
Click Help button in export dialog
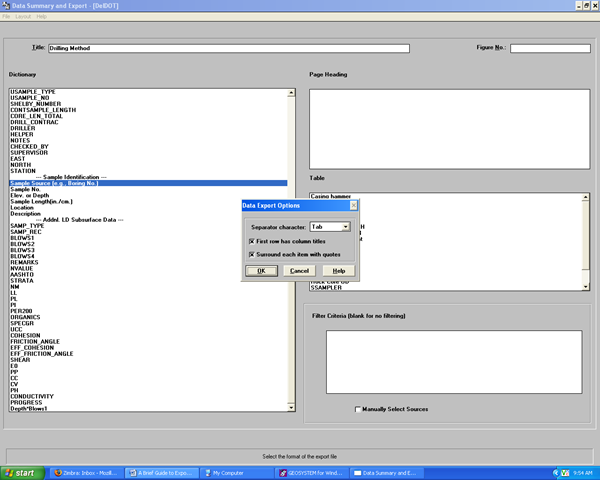click(339, 271)
